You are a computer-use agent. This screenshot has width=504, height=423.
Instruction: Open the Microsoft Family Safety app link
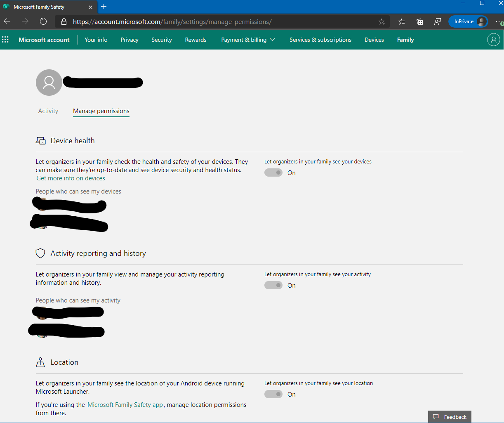click(x=125, y=405)
